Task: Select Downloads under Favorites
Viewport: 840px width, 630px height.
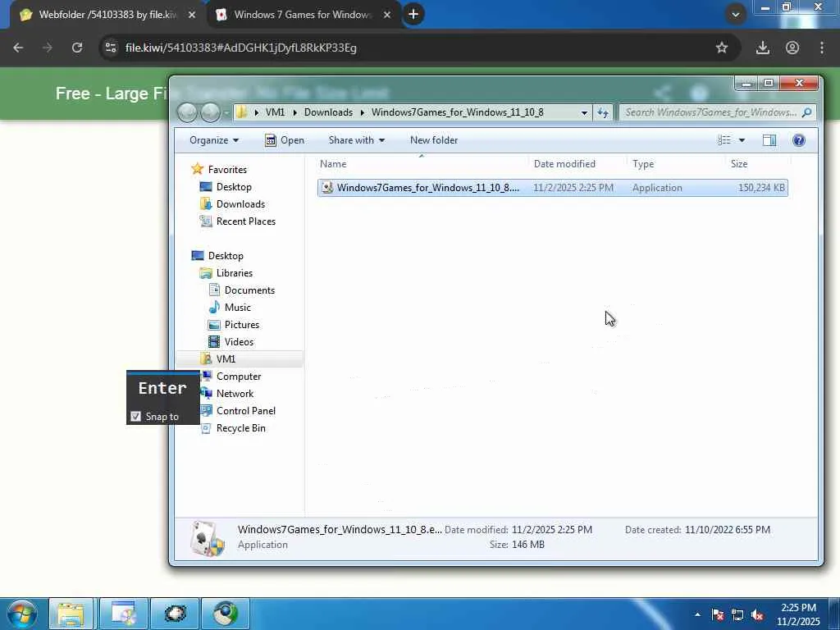Action: pyautogui.click(x=240, y=204)
